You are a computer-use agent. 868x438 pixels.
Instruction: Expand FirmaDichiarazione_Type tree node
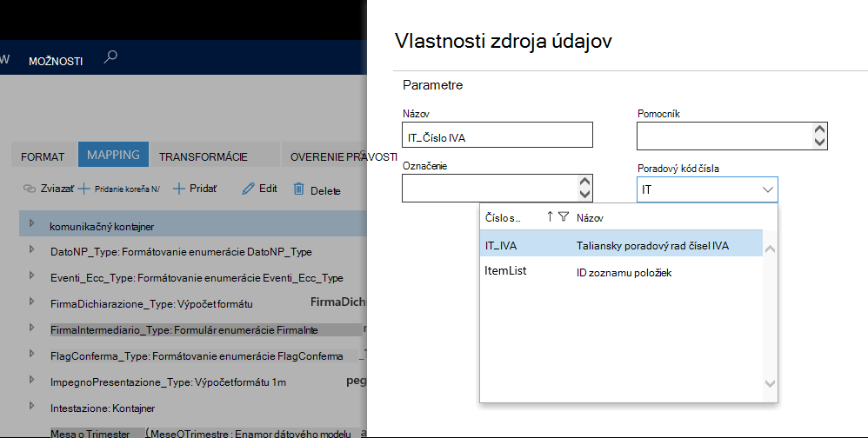point(32,302)
